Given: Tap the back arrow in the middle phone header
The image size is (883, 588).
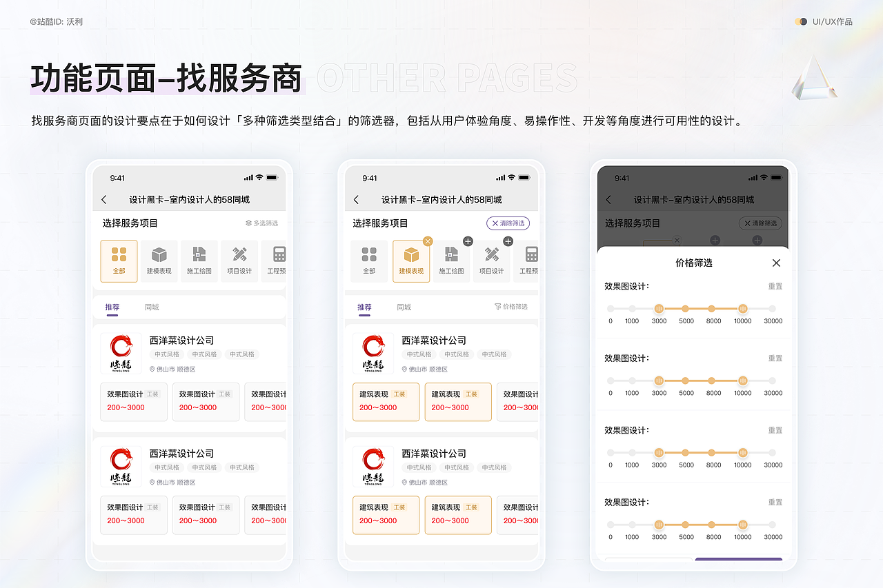Looking at the screenshot, I should point(357,200).
